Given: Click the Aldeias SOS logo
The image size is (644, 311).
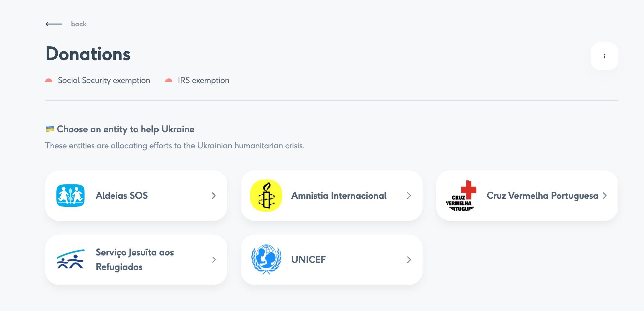Looking at the screenshot, I should (x=70, y=196).
